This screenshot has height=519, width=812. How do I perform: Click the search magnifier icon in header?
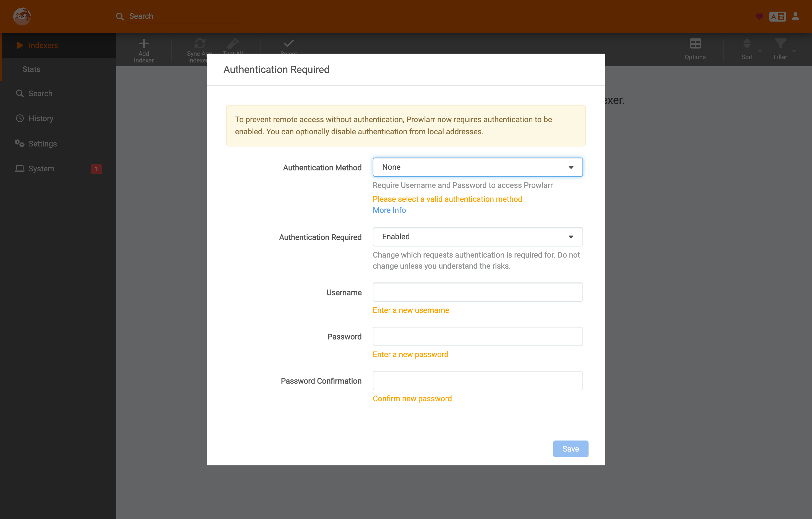pyautogui.click(x=120, y=16)
